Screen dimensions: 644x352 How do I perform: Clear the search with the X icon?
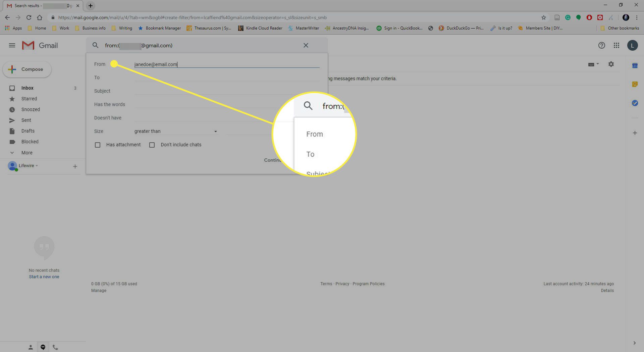pos(306,45)
